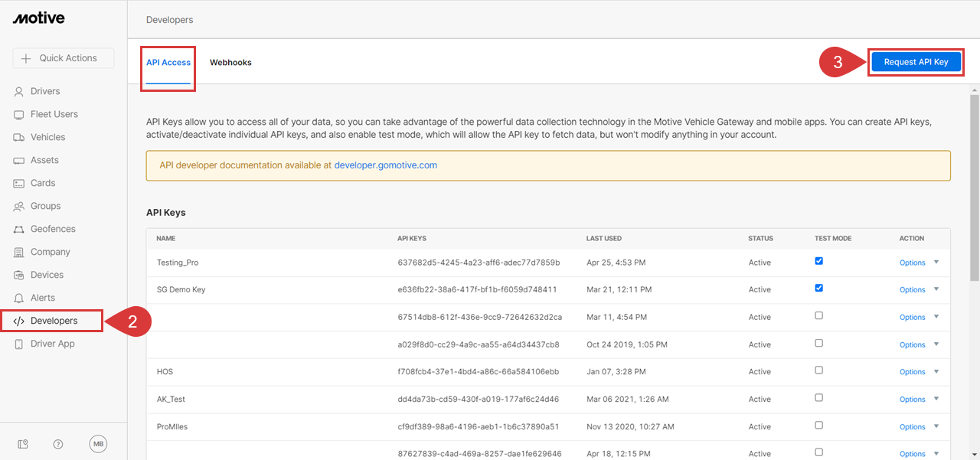Disable Test Mode for SG Demo Key
The height and width of the screenshot is (460, 980).
819,289
